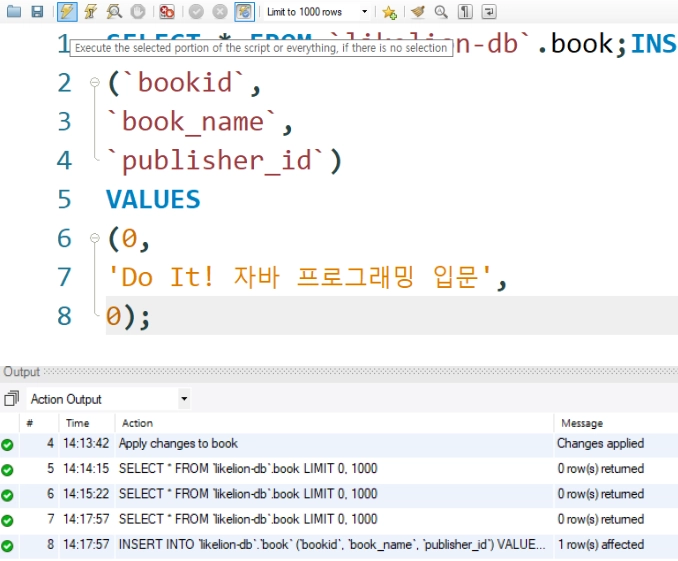Collapse the code fold marker on line 2
This screenshot has height=561, width=678.
pos(95,83)
